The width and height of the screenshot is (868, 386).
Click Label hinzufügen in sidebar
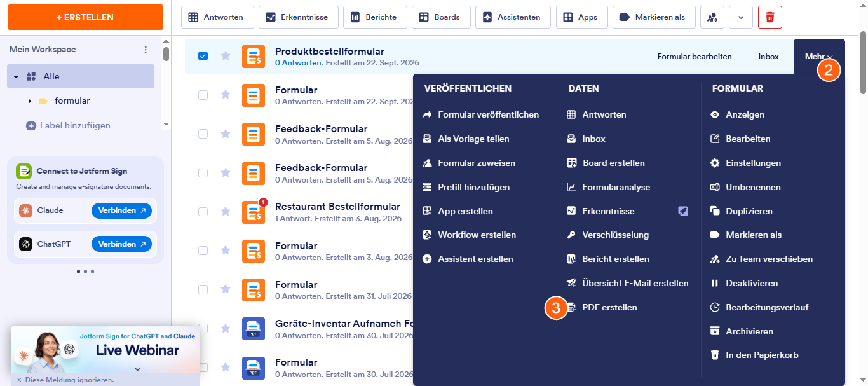[x=68, y=125]
